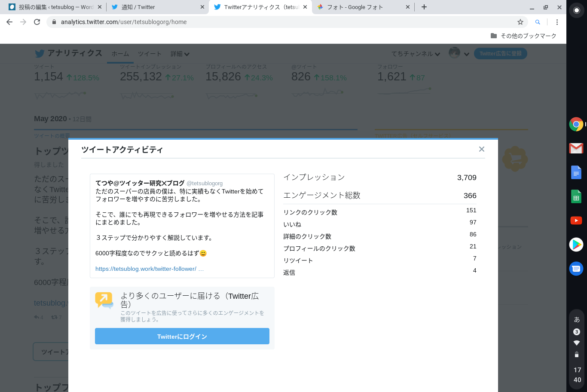Click the インプレッション value 3,709
587x392 pixels.
click(467, 178)
